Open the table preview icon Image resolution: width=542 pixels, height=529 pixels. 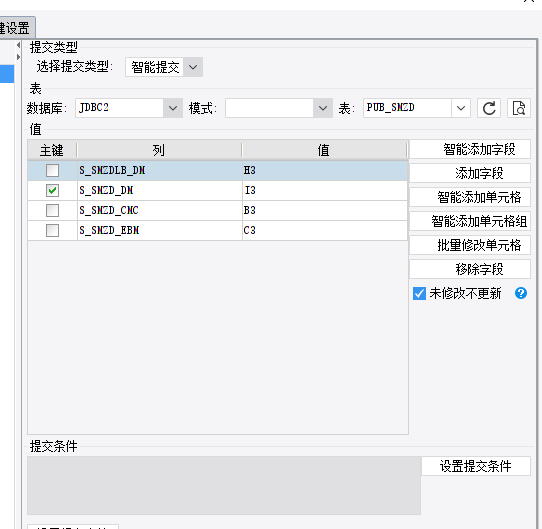pyautogui.click(x=519, y=108)
